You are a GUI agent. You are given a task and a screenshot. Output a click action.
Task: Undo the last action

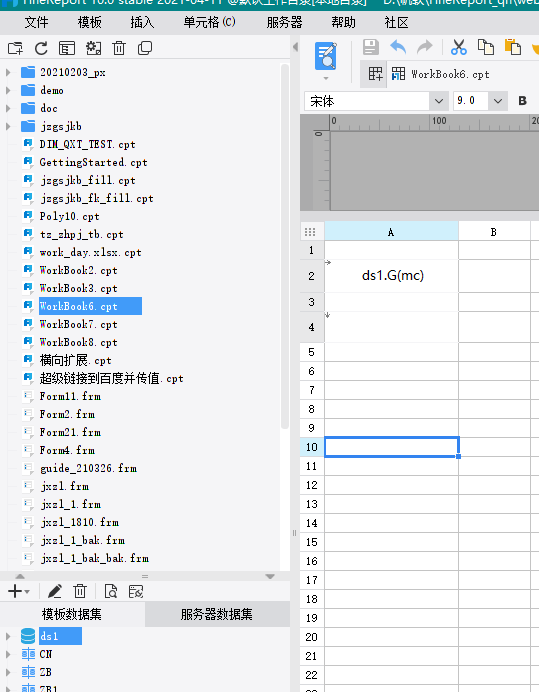398,47
